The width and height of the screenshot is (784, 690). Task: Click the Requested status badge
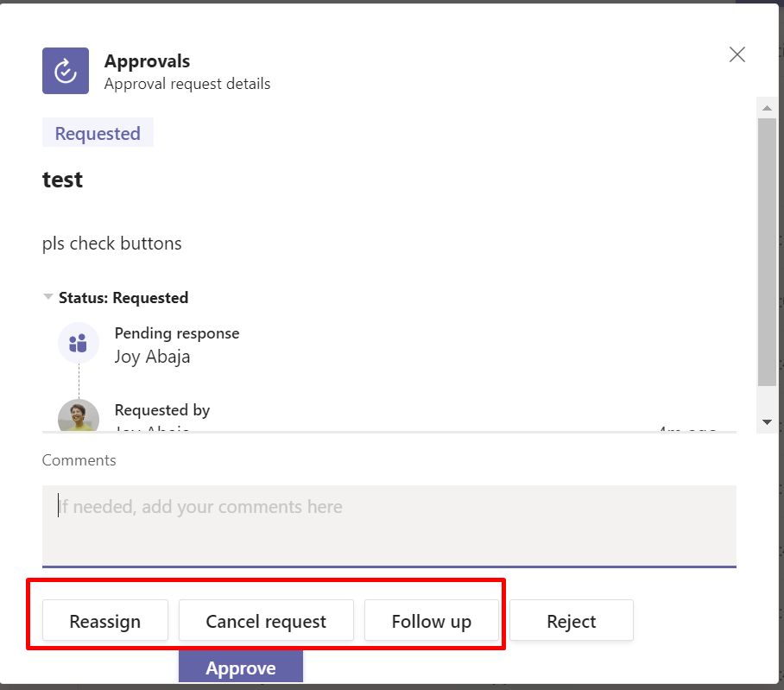coord(98,133)
